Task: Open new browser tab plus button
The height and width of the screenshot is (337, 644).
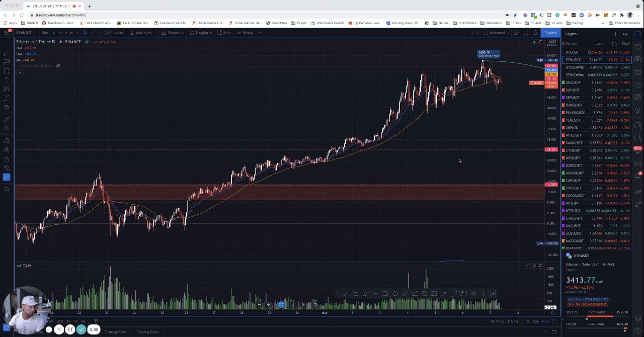Action: coord(89,6)
